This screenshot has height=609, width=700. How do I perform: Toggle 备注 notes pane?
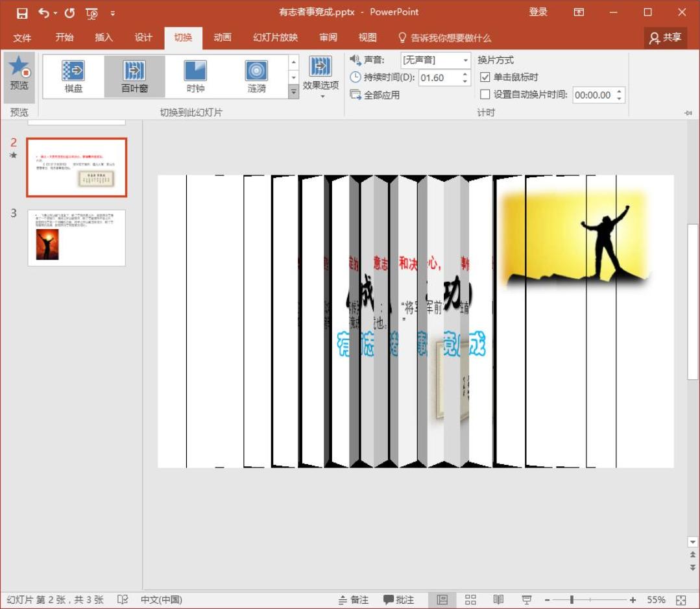tap(354, 600)
